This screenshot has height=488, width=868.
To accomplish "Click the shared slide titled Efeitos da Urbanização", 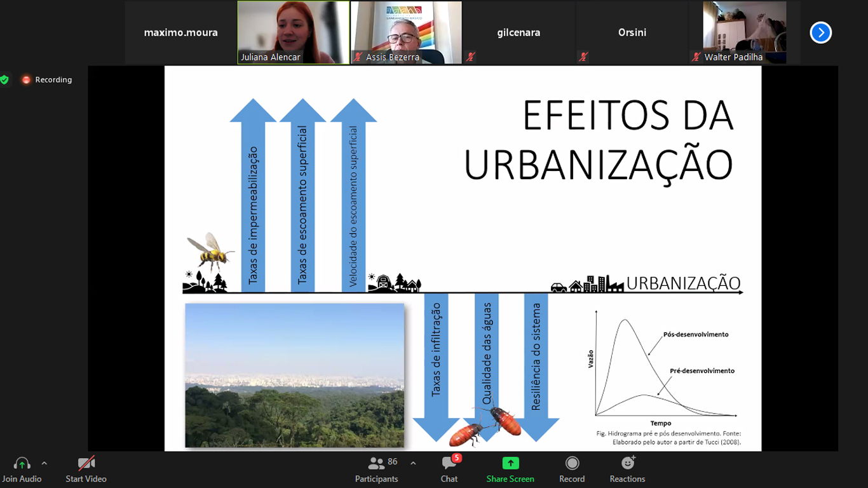I will 463,258.
